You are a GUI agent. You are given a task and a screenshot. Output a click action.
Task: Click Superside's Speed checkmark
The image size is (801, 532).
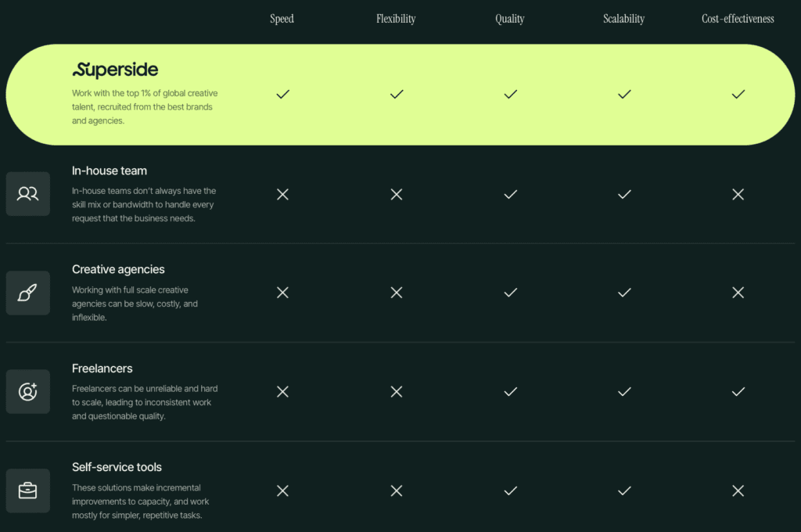(x=282, y=94)
